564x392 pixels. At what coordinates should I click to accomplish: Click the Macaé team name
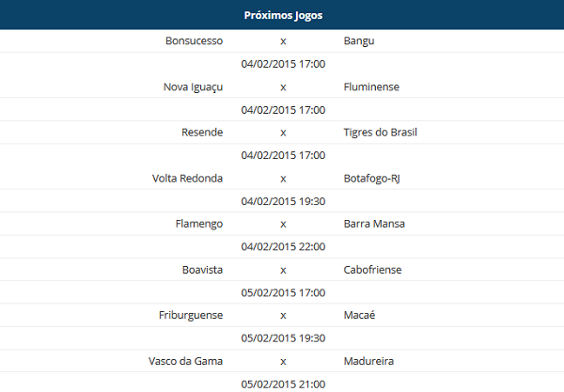(x=359, y=315)
